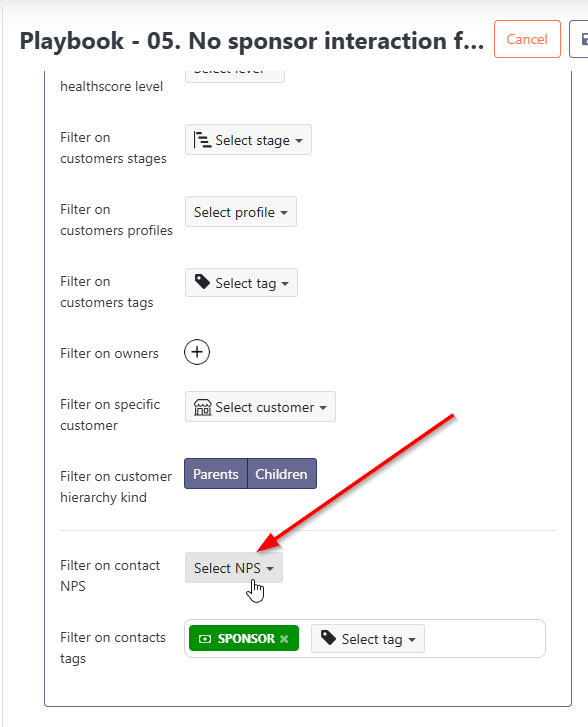Click the SPONSOR tag chip

[x=244, y=638]
